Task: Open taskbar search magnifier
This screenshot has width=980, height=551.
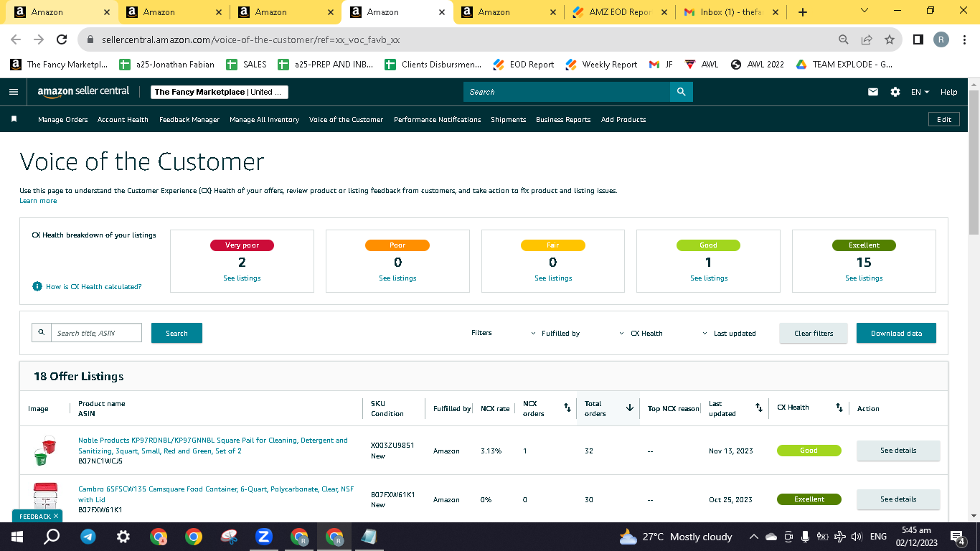Action: pos(52,537)
